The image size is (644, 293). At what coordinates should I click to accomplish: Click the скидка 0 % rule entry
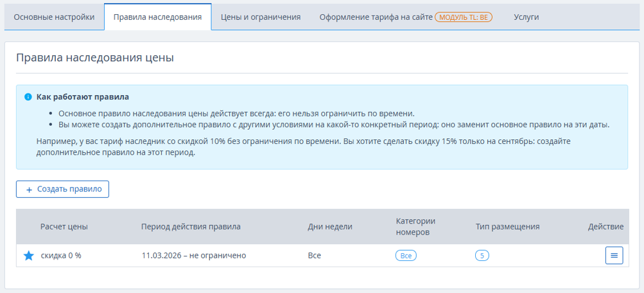pyautogui.click(x=61, y=256)
